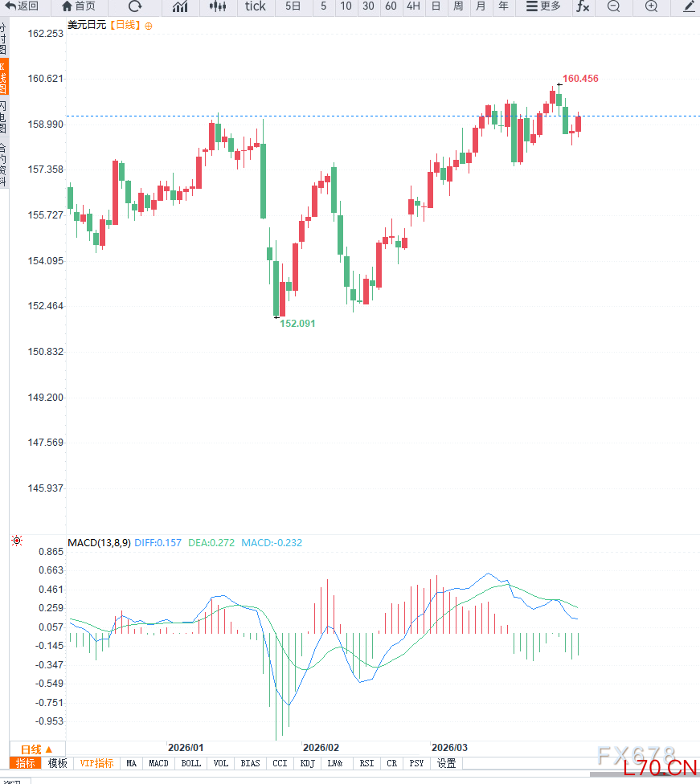Select the pencil drawing tool
This screenshot has width=700, height=784.
[689, 6]
